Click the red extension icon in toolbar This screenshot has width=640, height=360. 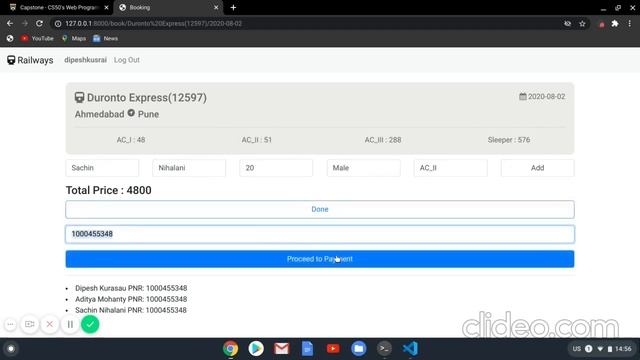tap(601, 24)
